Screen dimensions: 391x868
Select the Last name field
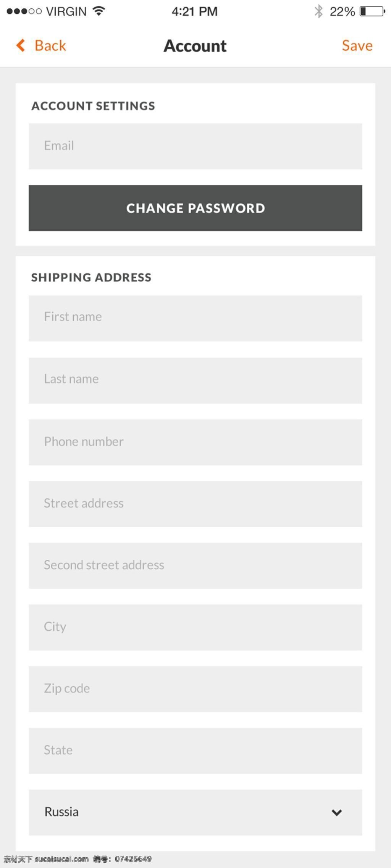click(x=195, y=380)
